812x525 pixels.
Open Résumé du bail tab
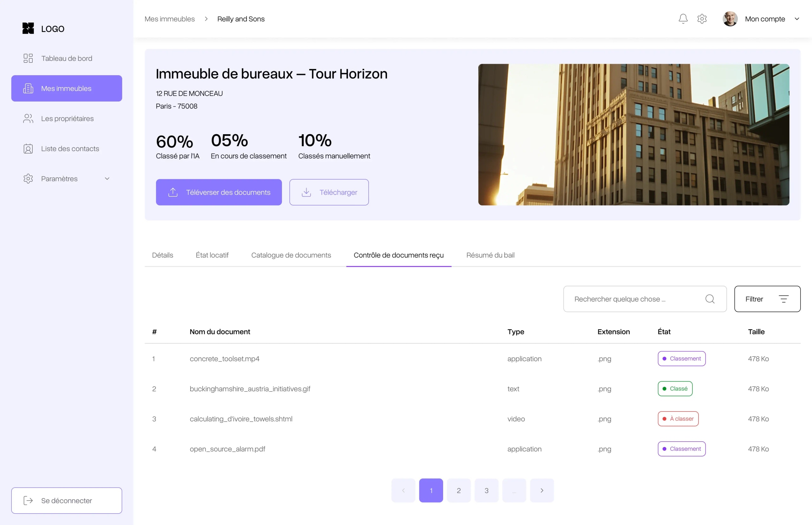pyautogui.click(x=490, y=255)
